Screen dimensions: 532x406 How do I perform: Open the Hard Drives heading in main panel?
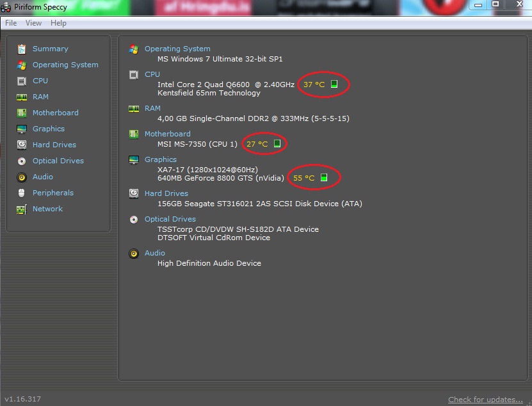[166, 193]
